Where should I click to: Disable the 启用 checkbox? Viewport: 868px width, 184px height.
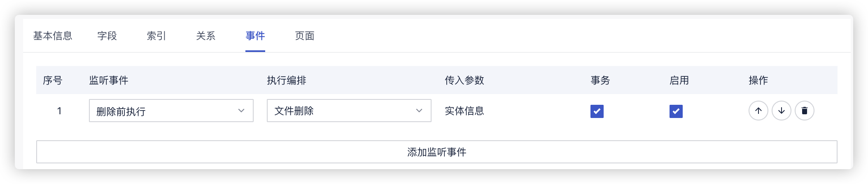click(x=676, y=111)
